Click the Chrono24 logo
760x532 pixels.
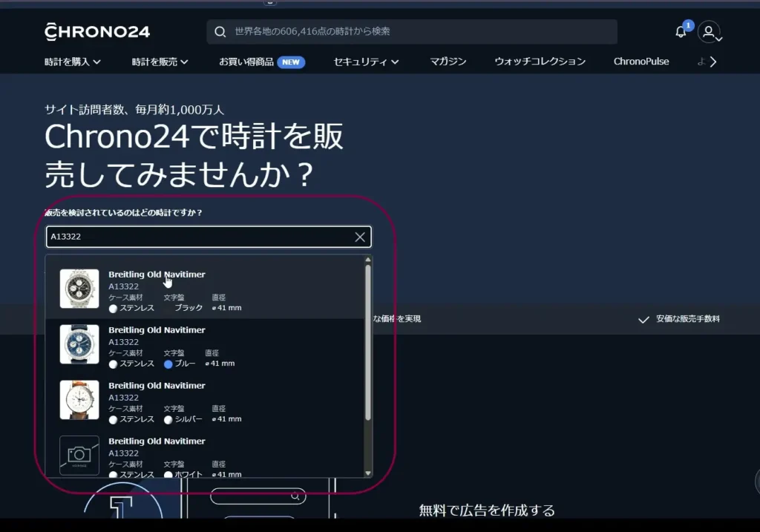97,31
